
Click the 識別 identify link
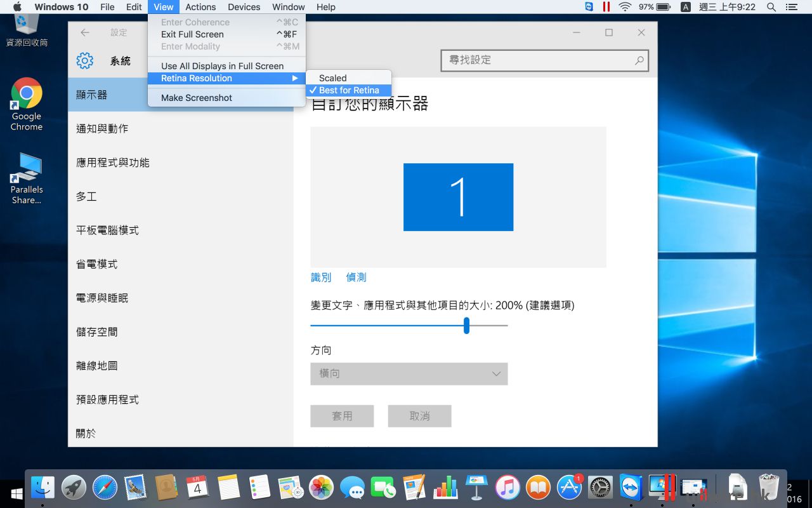click(x=321, y=277)
